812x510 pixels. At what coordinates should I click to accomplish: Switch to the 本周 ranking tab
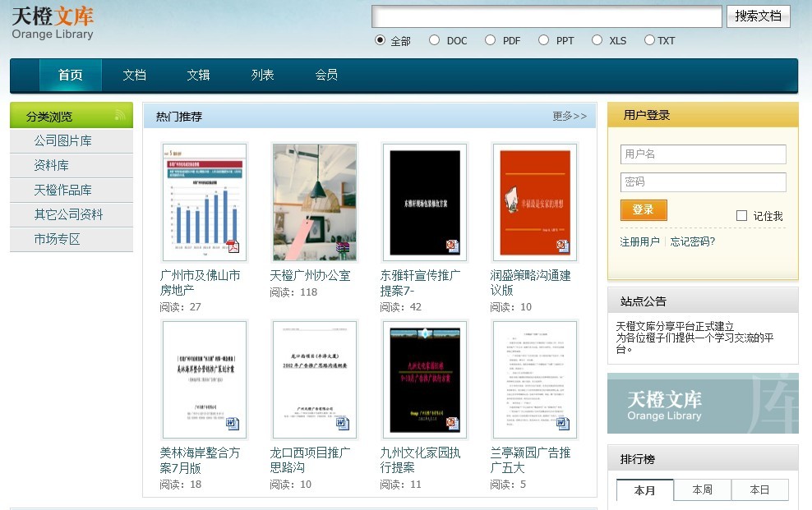click(702, 490)
